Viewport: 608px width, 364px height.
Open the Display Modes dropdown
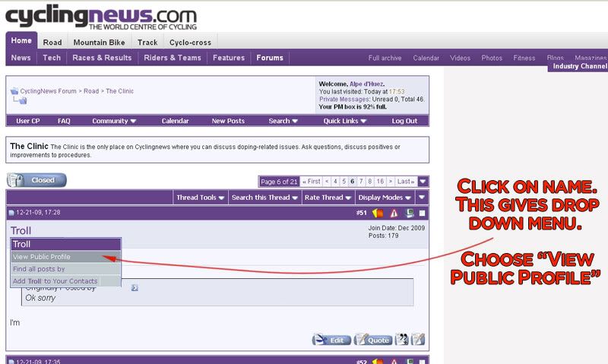coord(385,198)
